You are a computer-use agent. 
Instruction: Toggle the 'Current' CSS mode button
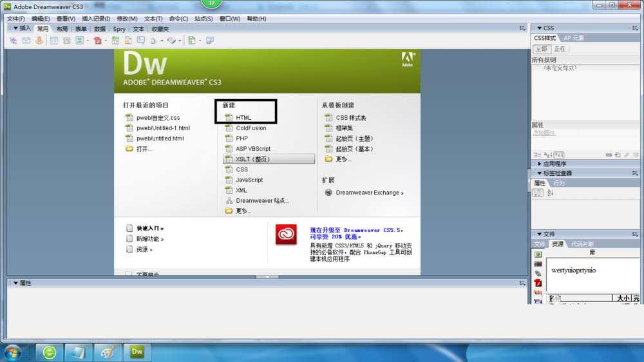pyautogui.click(x=560, y=49)
